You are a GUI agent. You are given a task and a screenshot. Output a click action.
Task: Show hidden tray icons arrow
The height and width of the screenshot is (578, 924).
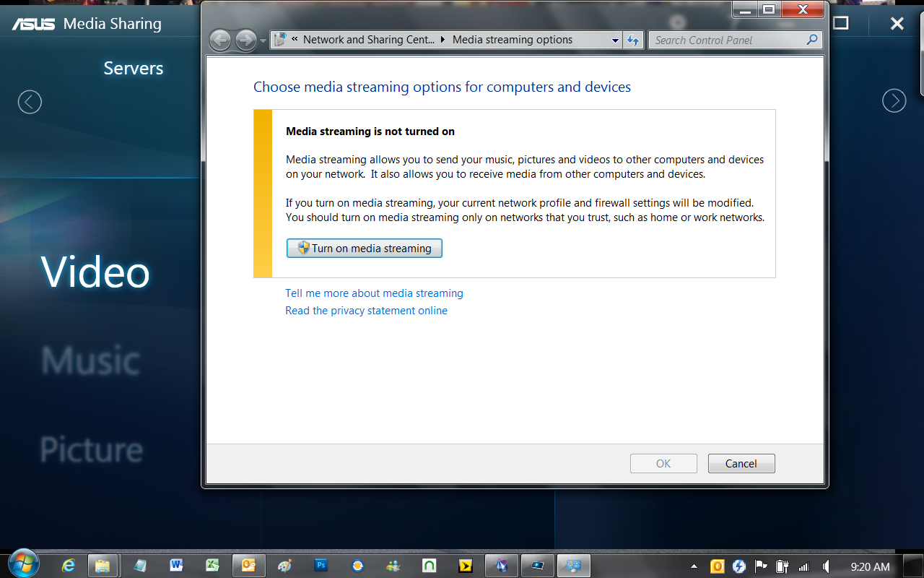click(694, 566)
